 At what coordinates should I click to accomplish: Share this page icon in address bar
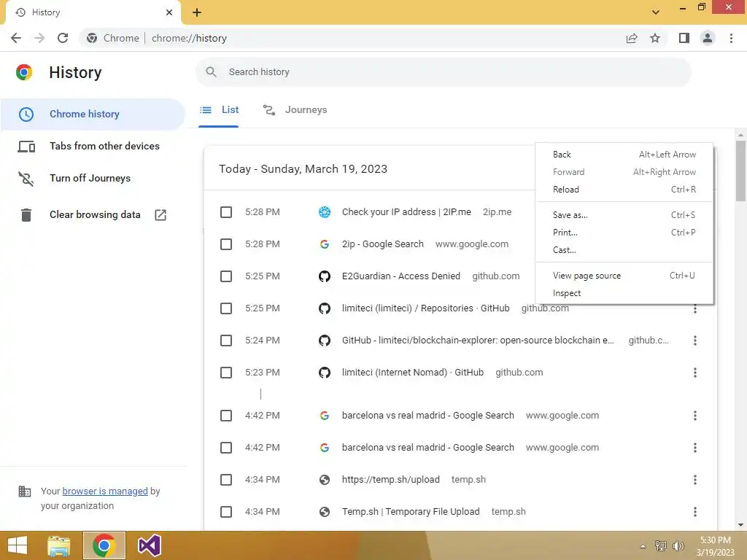point(632,38)
